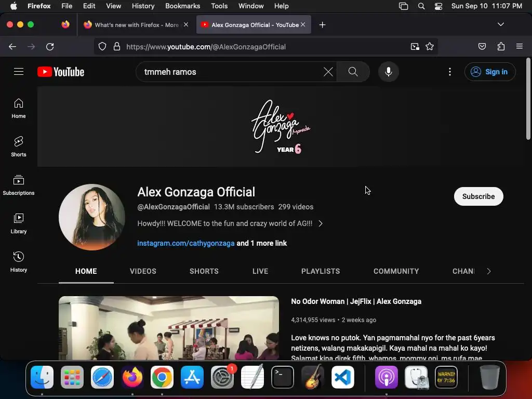
Task: Select the HOME channel tab
Action: (86, 271)
